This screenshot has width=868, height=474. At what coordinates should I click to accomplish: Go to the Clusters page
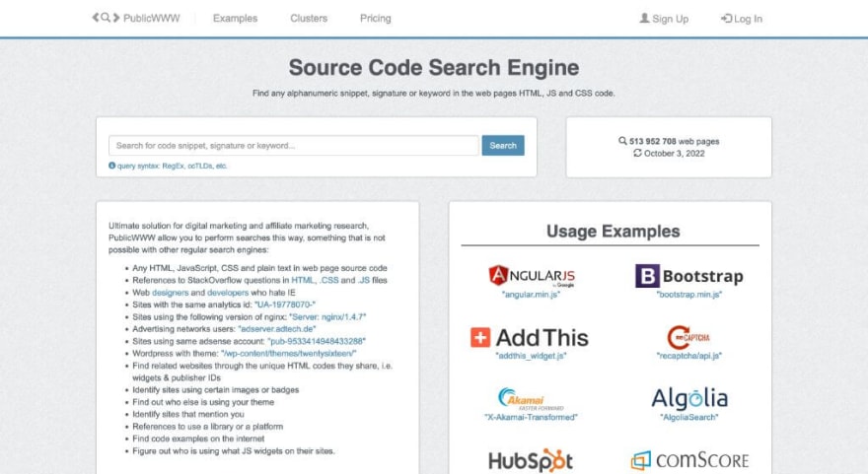click(x=309, y=19)
